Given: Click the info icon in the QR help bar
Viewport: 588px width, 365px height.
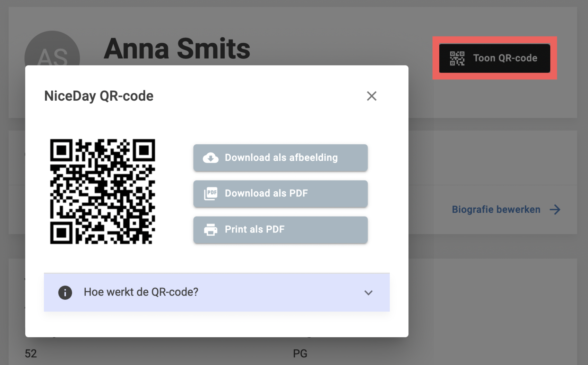Looking at the screenshot, I should pyautogui.click(x=65, y=292).
